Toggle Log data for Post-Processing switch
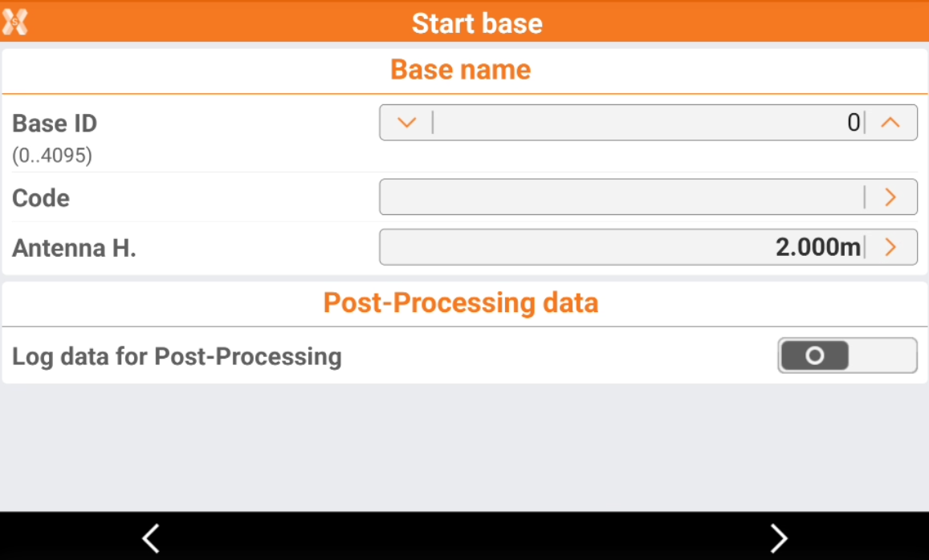The width and height of the screenshot is (929, 560). (847, 355)
